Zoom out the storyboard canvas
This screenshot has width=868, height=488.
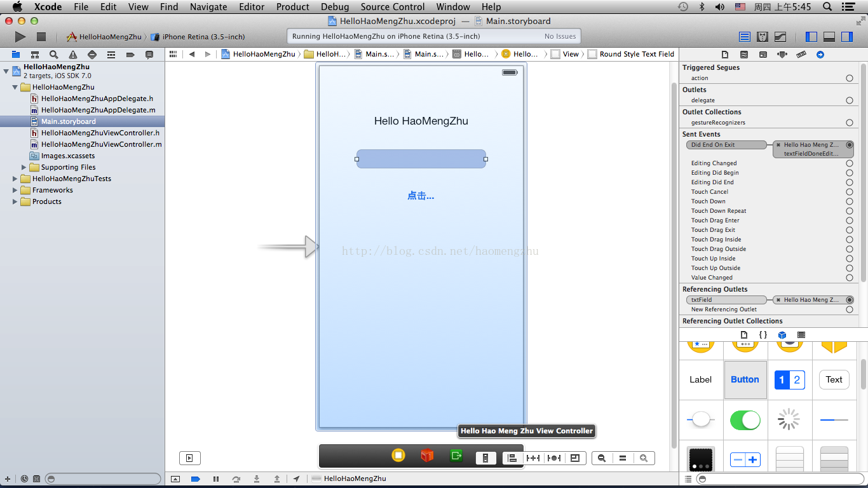pos(602,458)
